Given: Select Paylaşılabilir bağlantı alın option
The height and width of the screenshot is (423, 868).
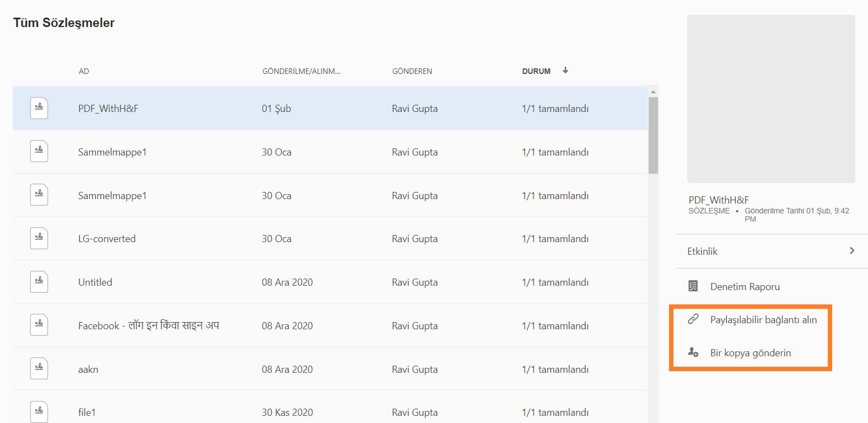Looking at the screenshot, I should tap(763, 320).
